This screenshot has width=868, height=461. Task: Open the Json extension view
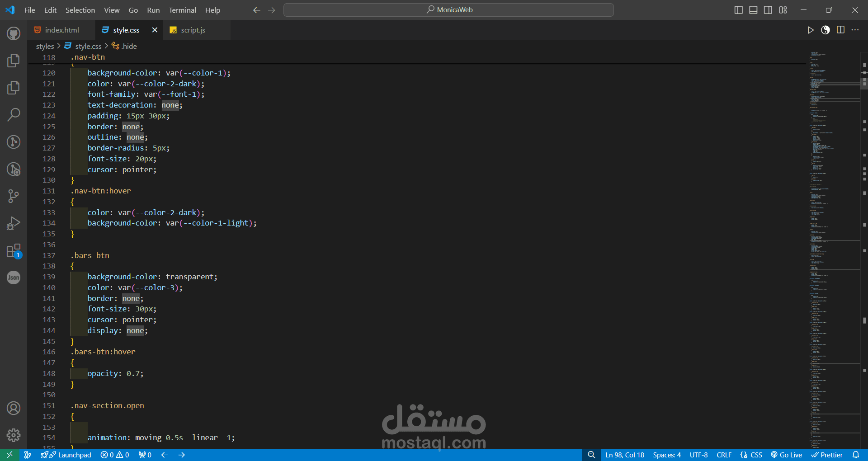pos(14,278)
